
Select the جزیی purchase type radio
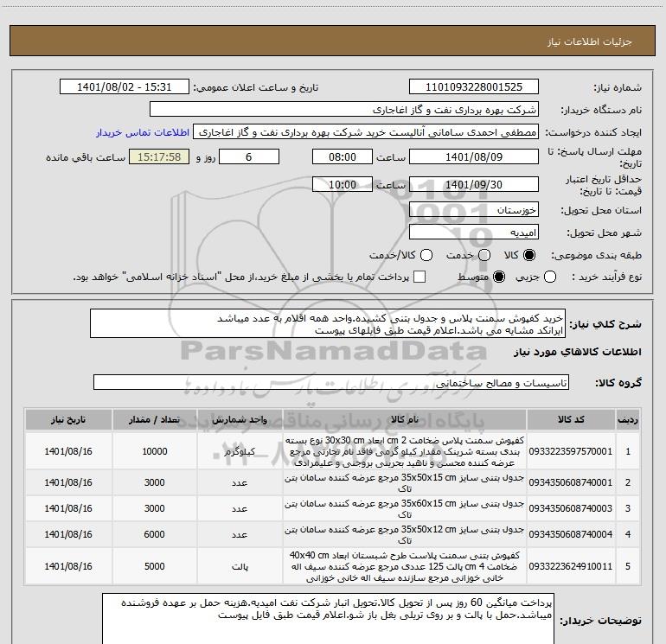point(549,277)
